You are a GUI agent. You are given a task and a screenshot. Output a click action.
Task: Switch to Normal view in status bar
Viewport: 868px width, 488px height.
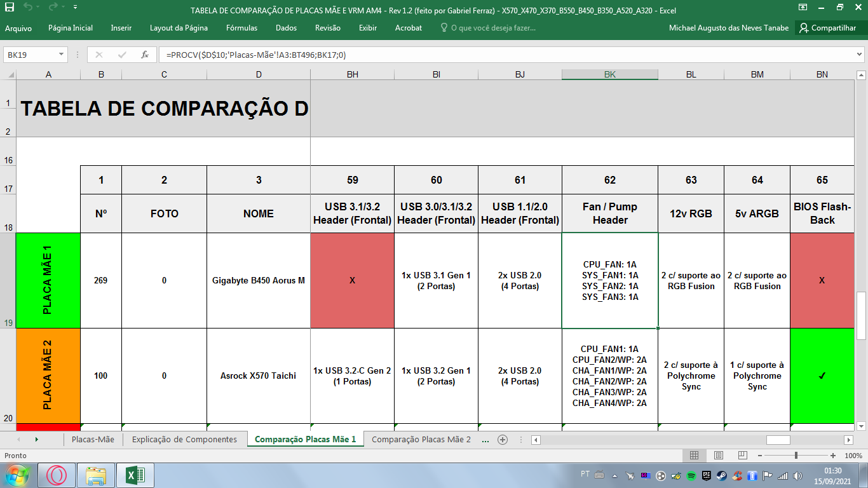[695, 456]
